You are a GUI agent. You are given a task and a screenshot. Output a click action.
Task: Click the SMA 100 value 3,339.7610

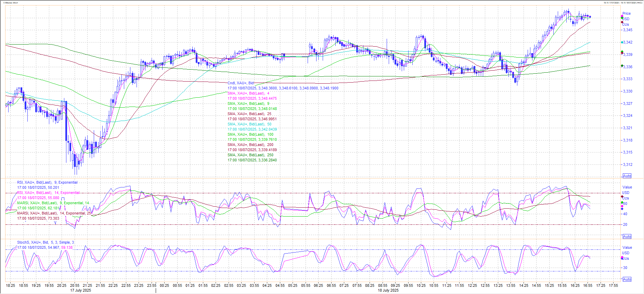252,139
